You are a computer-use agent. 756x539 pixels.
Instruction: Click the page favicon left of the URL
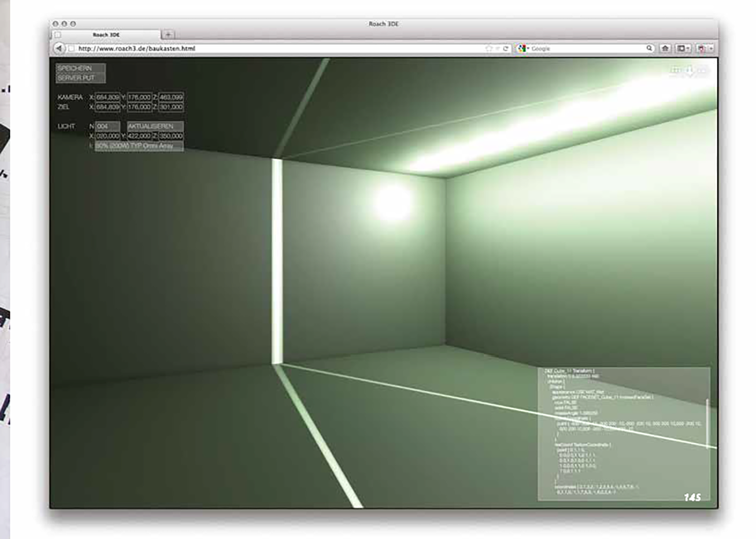71,49
